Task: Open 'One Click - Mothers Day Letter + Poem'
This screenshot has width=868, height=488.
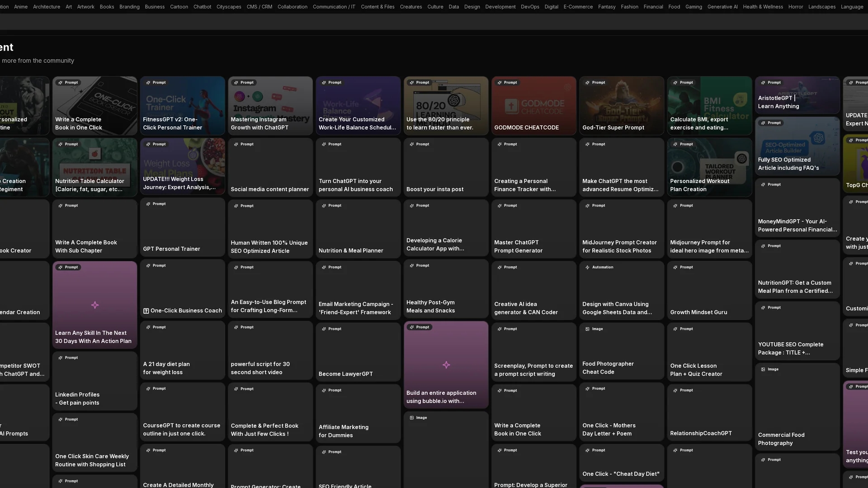Action: pos(622,412)
